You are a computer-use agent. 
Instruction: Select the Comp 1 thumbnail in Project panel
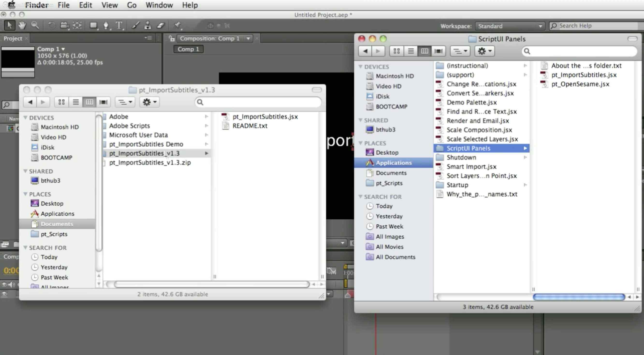(18, 62)
